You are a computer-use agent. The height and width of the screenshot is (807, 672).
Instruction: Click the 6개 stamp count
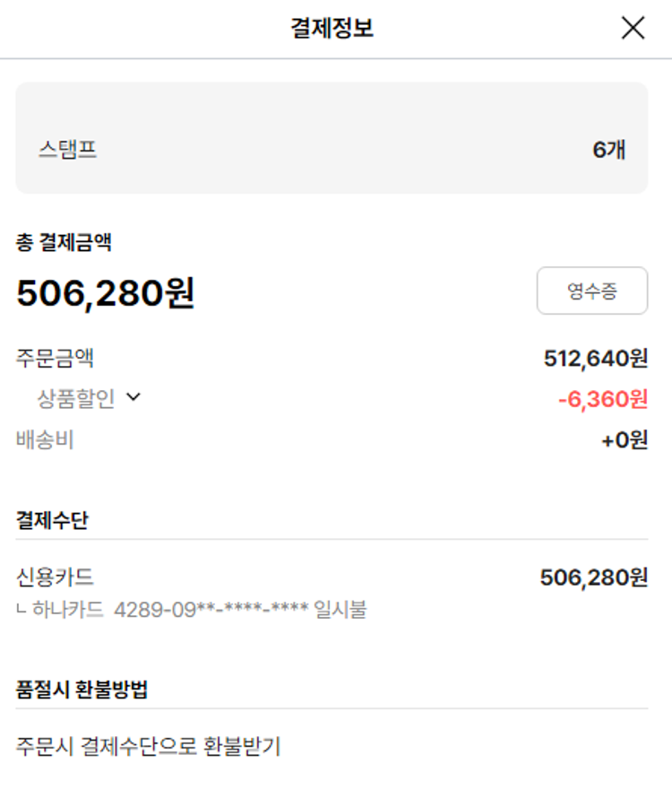click(608, 150)
